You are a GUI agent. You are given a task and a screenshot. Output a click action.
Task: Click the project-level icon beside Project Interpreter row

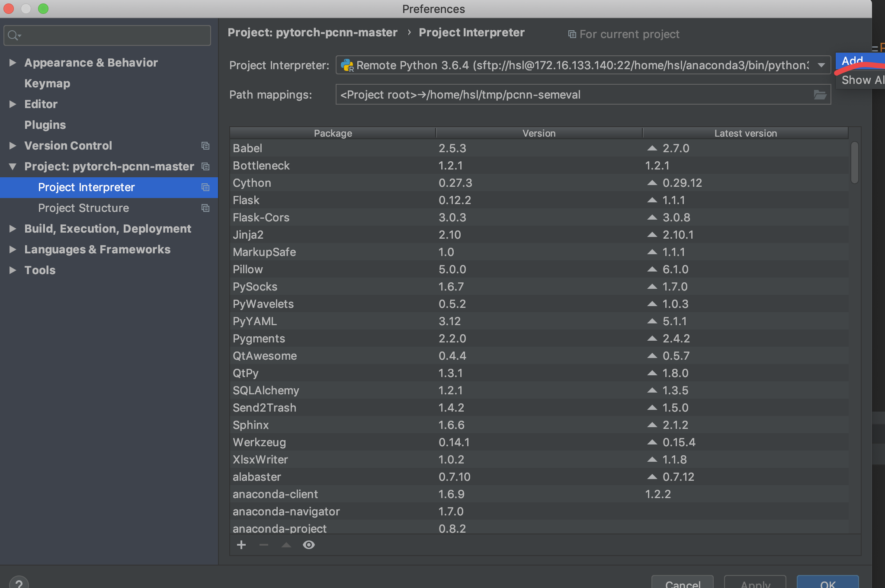[x=205, y=187]
